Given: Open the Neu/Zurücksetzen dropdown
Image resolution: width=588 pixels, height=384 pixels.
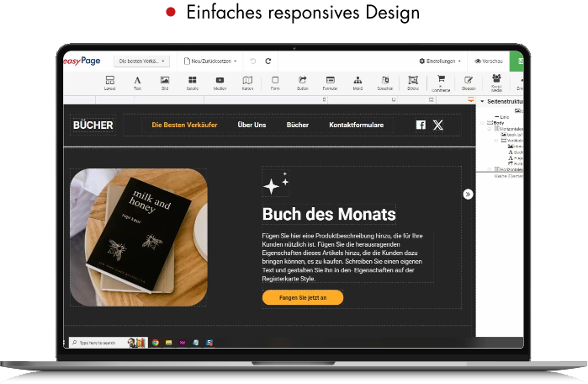Looking at the screenshot, I should coord(210,61).
